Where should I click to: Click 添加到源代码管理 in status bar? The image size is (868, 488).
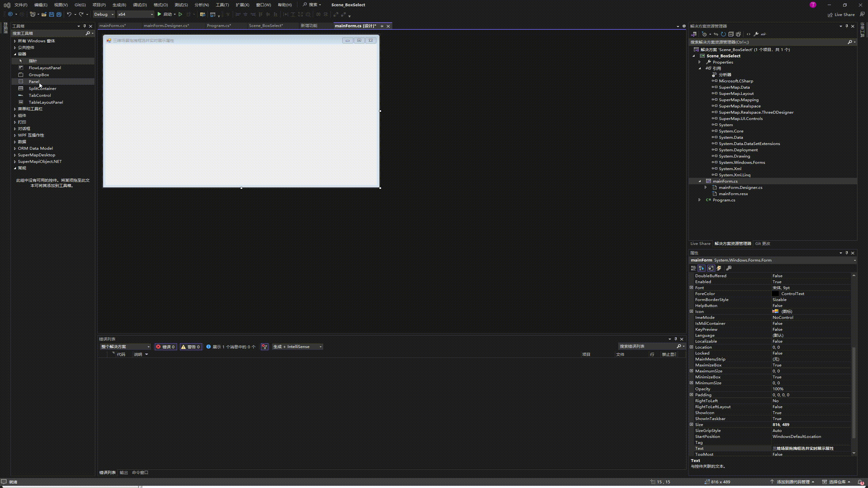click(x=793, y=482)
